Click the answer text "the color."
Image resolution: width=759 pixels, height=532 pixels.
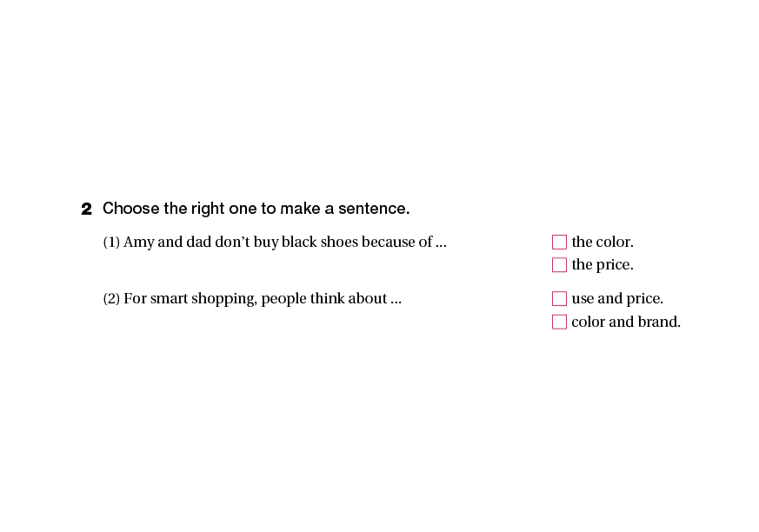pos(602,243)
